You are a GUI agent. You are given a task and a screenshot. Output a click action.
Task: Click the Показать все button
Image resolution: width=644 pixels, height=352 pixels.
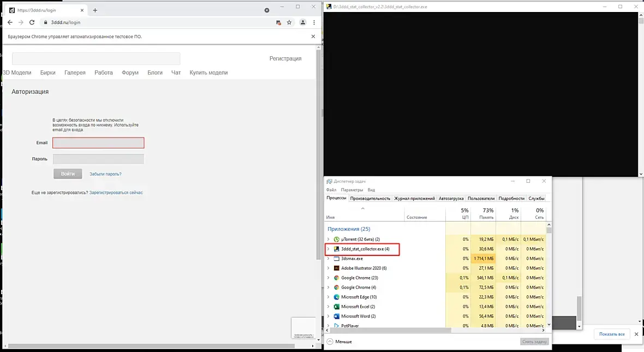tap(612, 334)
